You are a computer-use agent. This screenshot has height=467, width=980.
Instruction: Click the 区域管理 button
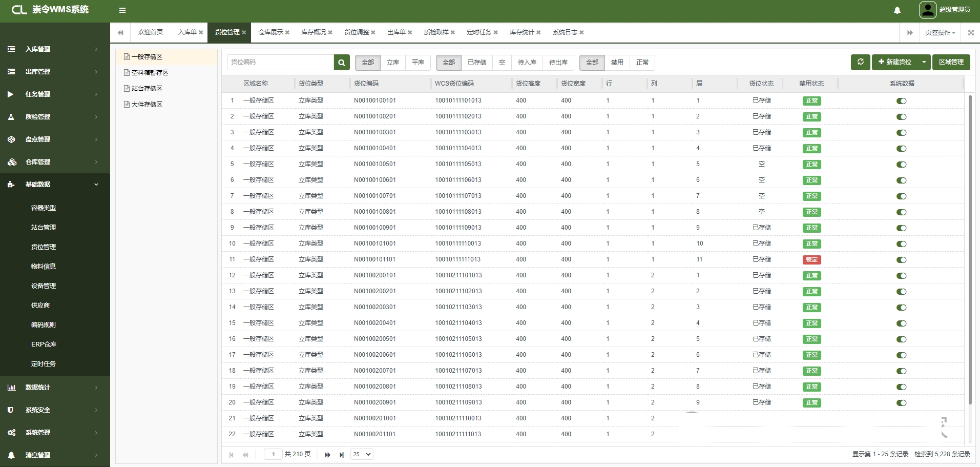pyautogui.click(x=951, y=62)
